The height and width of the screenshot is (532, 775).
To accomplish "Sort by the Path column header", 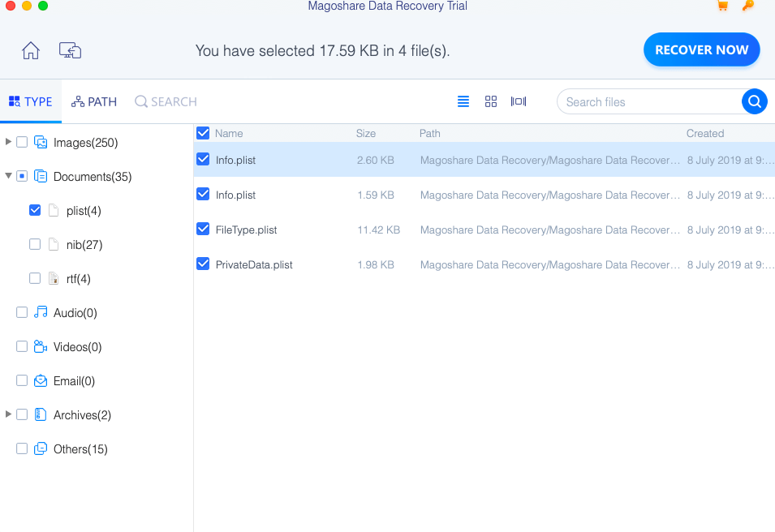I will [430, 133].
